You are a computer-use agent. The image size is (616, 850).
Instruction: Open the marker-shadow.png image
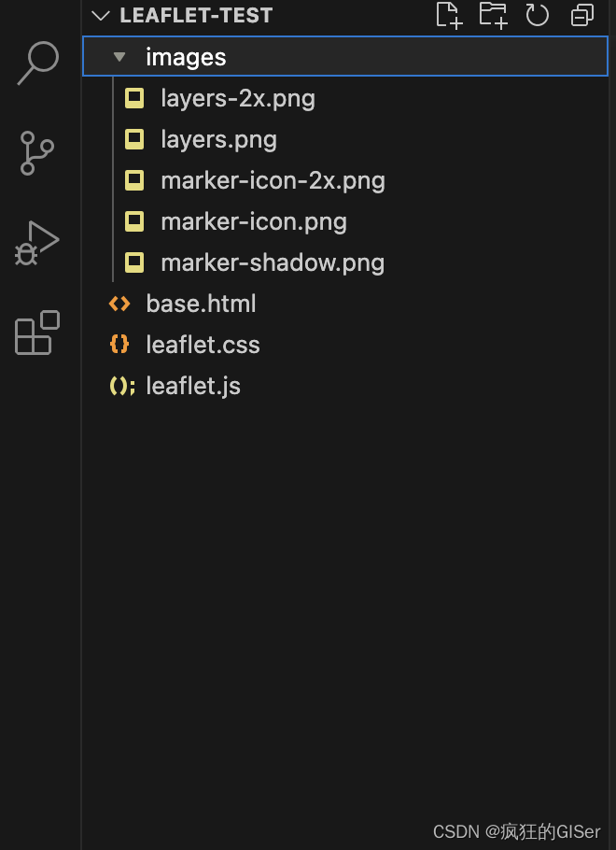(x=273, y=262)
